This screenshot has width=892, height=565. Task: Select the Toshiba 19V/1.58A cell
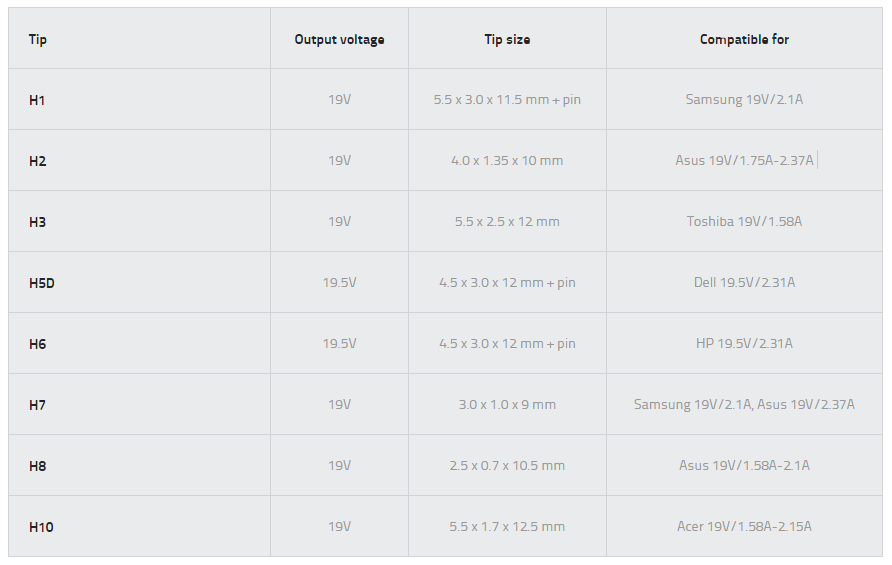coord(744,221)
